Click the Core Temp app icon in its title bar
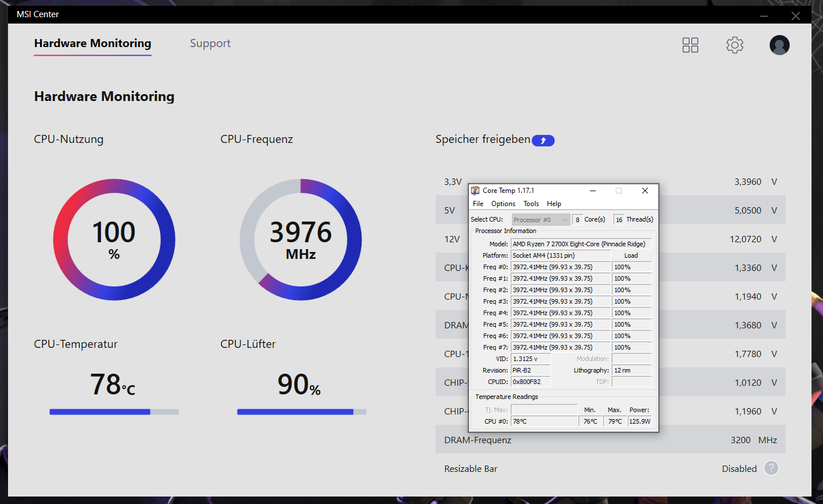Viewport: 823px width, 504px height. coord(475,191)
